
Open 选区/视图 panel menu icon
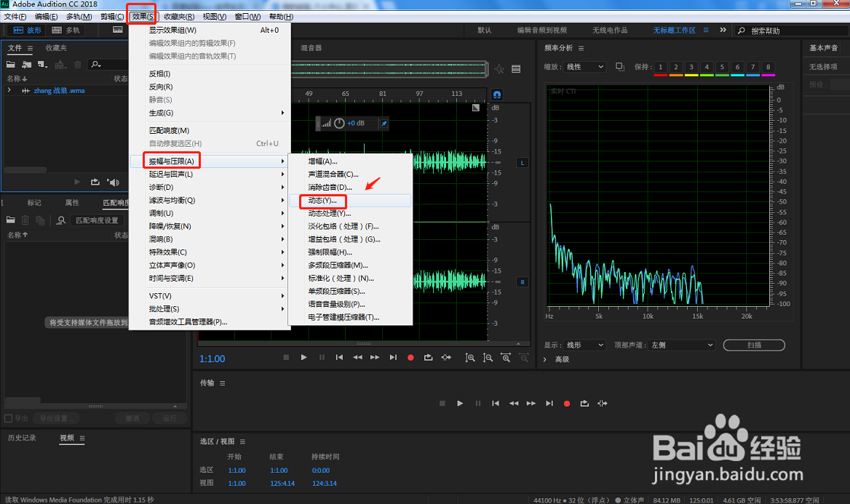tap(242, 441)
